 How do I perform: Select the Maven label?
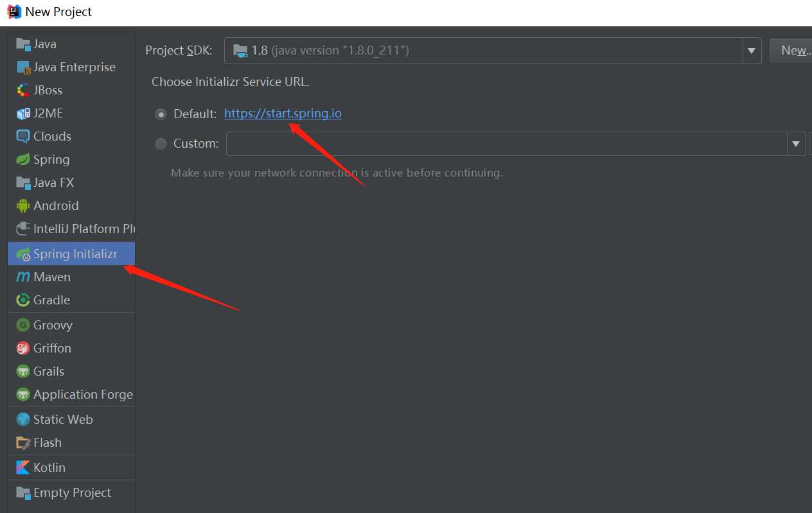(52, 277)
